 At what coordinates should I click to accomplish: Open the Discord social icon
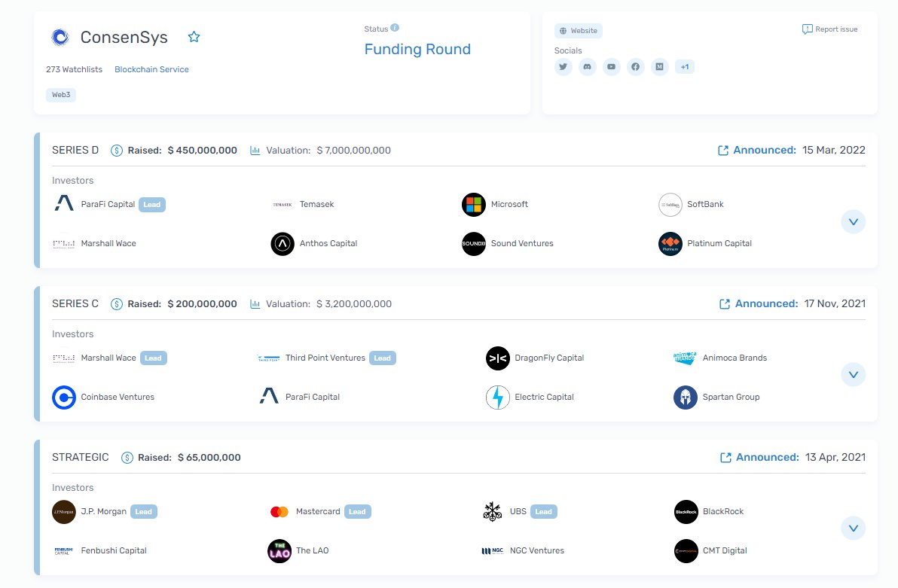[588, 67]
